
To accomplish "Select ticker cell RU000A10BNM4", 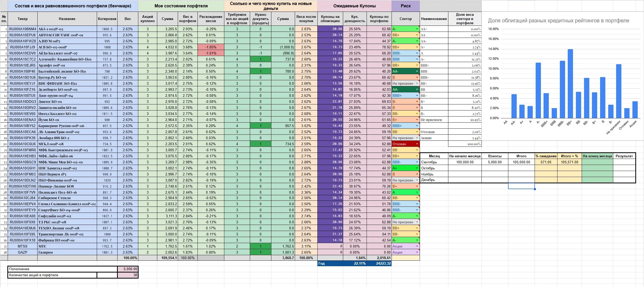I will pos(23,29).
